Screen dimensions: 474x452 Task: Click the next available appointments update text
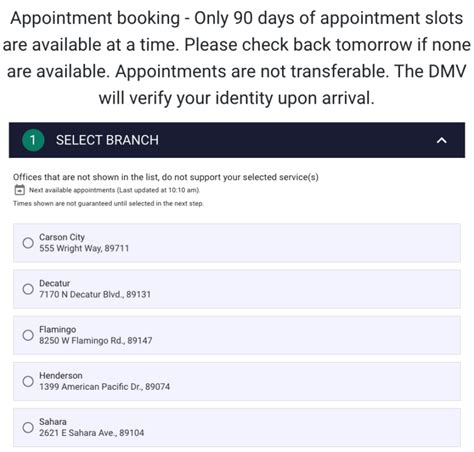(114, 190)
